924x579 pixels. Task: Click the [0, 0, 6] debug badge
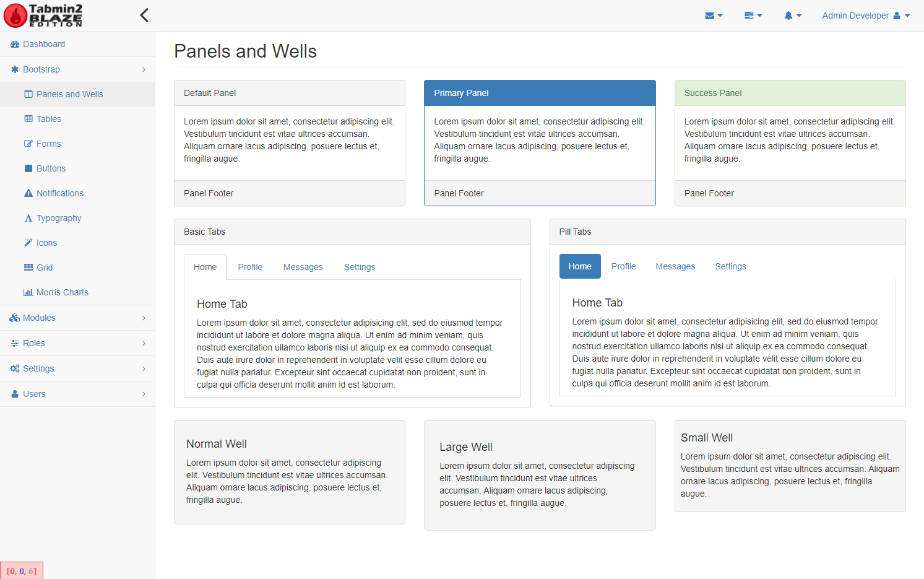click(x=22, y=571)
